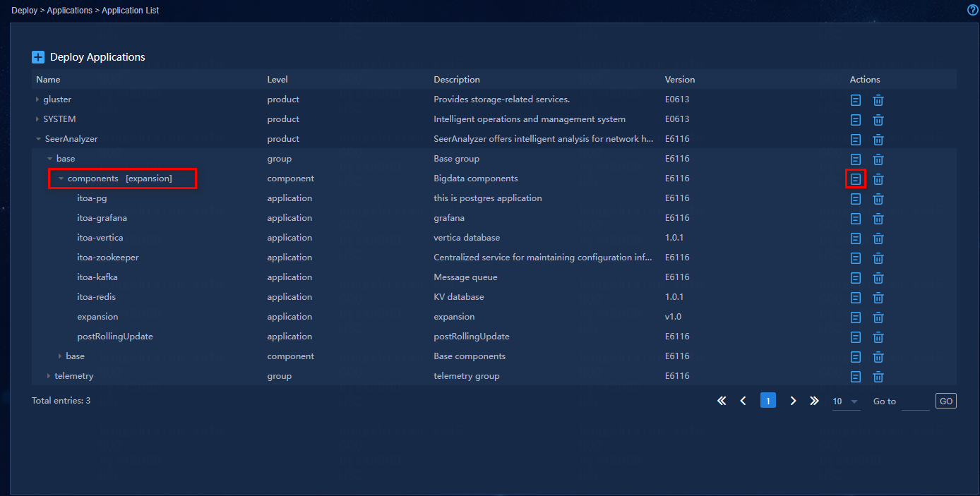Click the 'vertica database' description cell
Image resolution: width=980 pixels, height=496 pixels.
(x=467, y=238)
